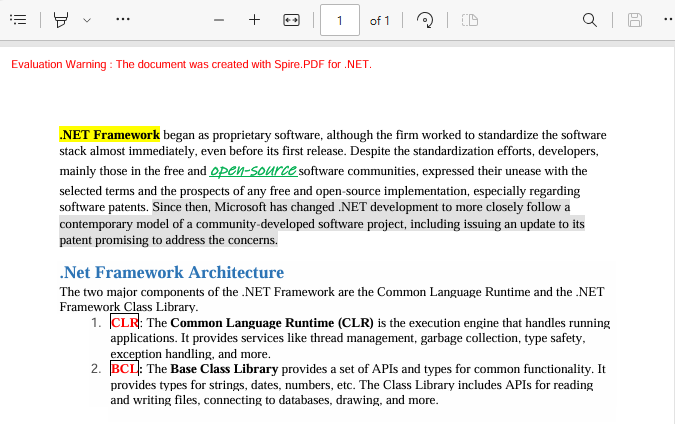Click the list number "1."
Screen dimensions: 675x424
[x=96, y=323]
